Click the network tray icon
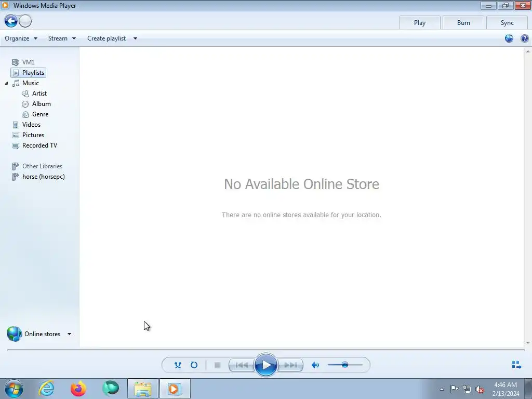The width and height of the screenshot is (532, 399). click(467, 389)
